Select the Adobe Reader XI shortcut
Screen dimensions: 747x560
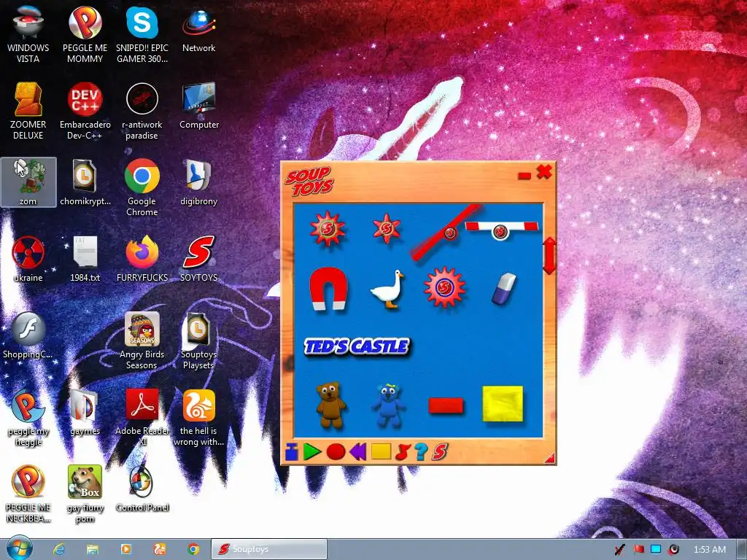pyautogui.click(x=142, y=418)
